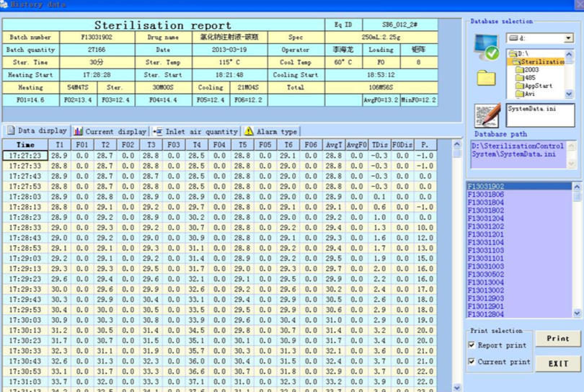Click the computer monitor with checkmark icon

coord(487,48)
